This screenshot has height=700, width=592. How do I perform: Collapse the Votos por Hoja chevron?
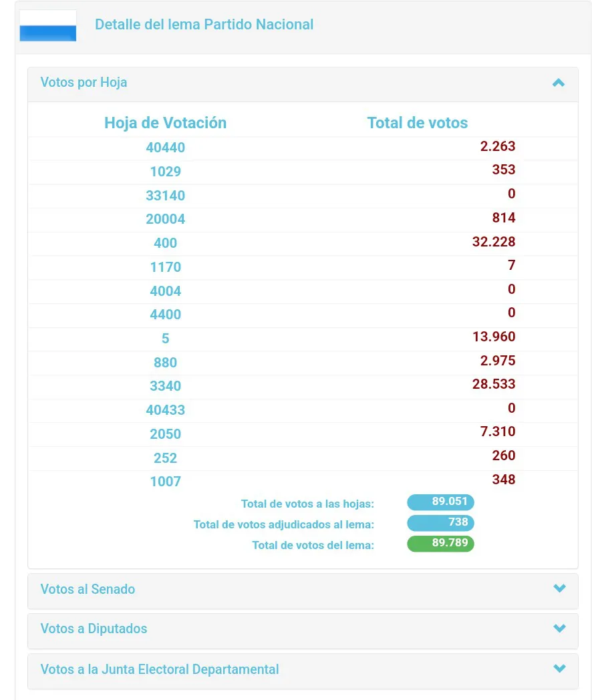[x=559, y=83]
